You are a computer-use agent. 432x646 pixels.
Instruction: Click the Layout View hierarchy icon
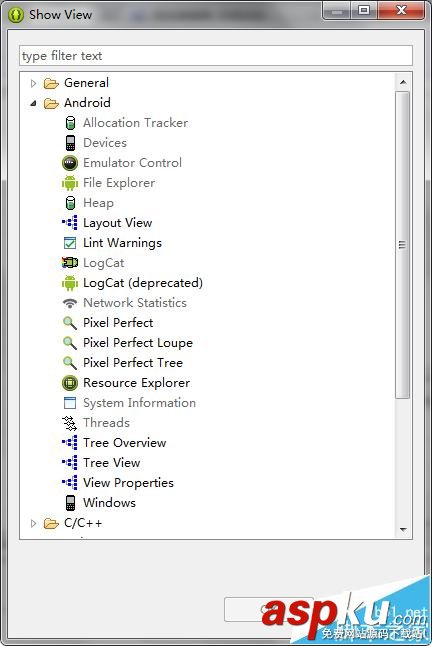[x=70, y=222]
